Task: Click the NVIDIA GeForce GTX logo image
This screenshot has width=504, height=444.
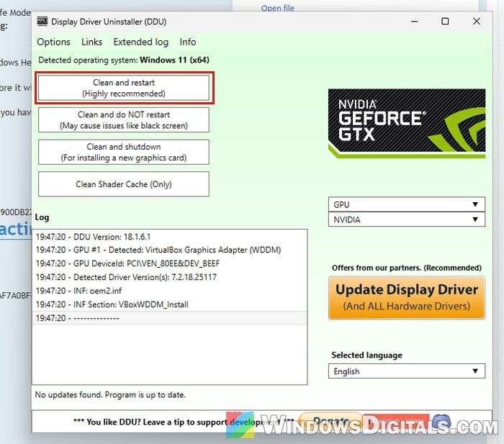Action: (407, 124)
